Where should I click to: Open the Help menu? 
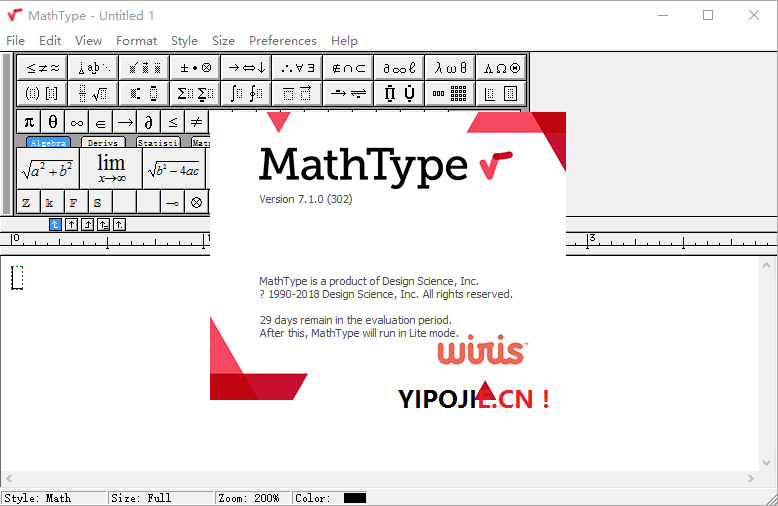click(x=344, y=41)
